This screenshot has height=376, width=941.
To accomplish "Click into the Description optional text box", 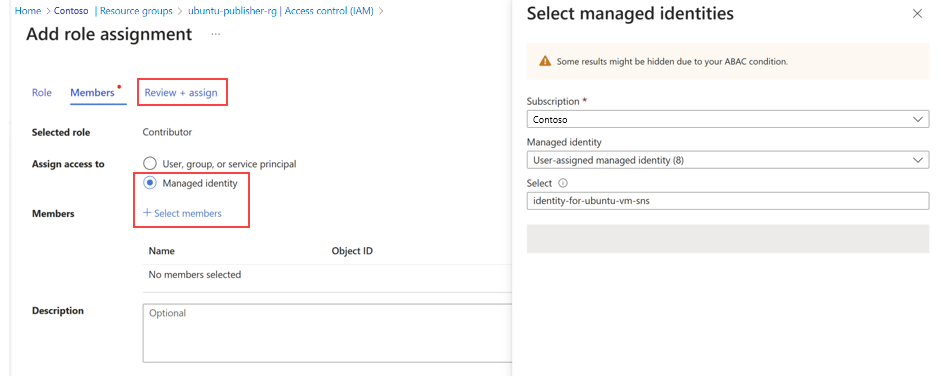I will (328, 333).
